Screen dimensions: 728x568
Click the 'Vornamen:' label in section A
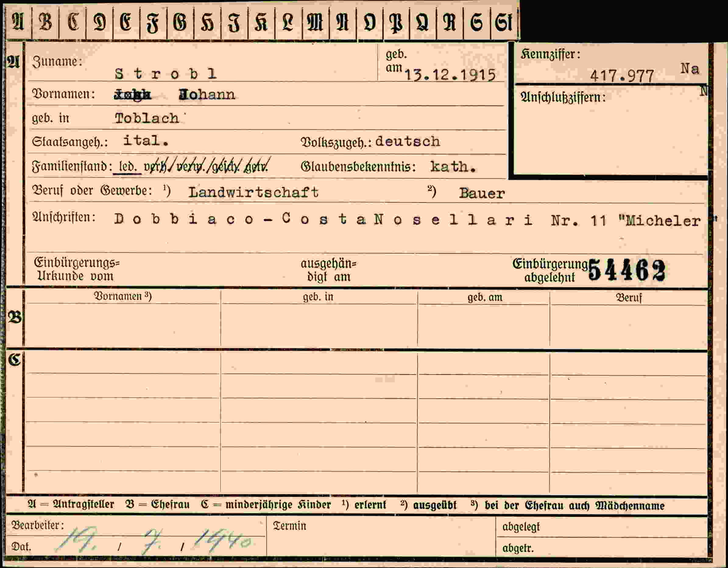click(63, 94)
